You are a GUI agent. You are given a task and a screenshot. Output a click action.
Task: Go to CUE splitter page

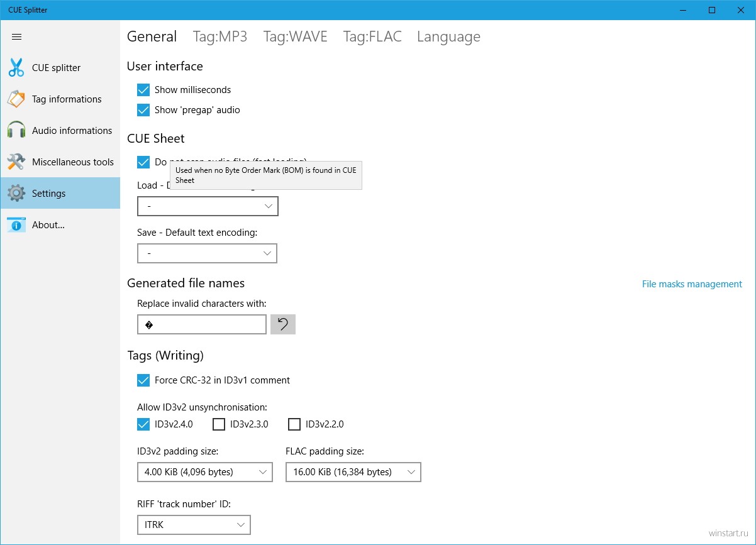[x=60, y=68]
